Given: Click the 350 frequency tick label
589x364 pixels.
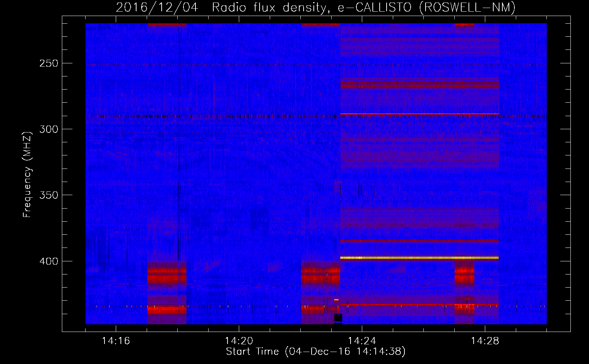Looking at the screenshot, I should [x=49, y=195].
